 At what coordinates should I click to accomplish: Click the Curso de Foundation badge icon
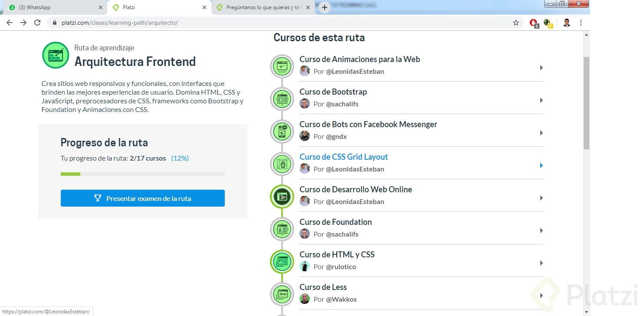[282, 230]
